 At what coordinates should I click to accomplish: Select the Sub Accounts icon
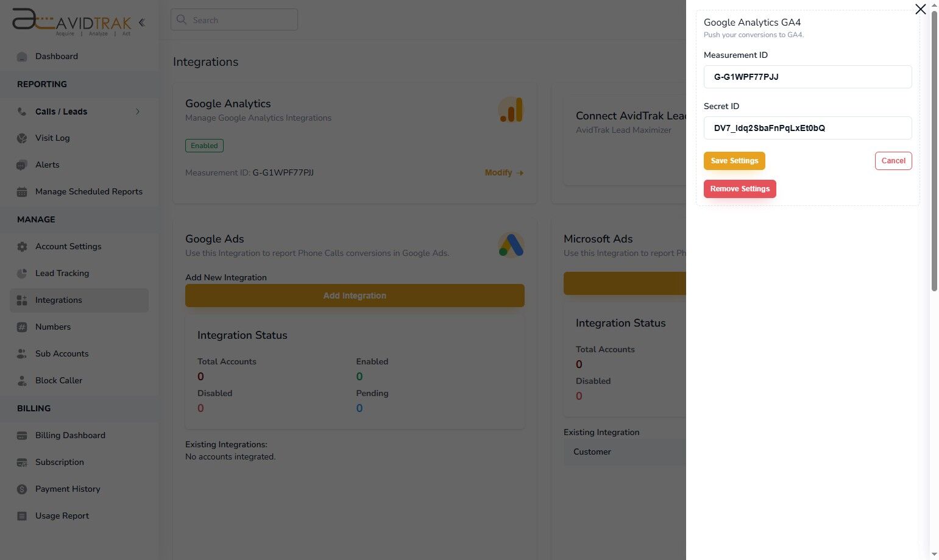pos(22,353)
